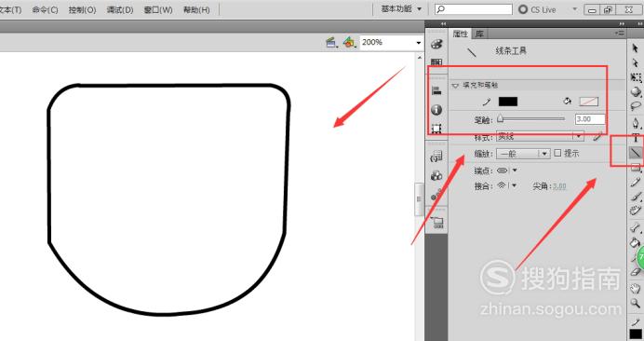
Task: Click the edit stroke style pencil icon
Action: [598, 136]
